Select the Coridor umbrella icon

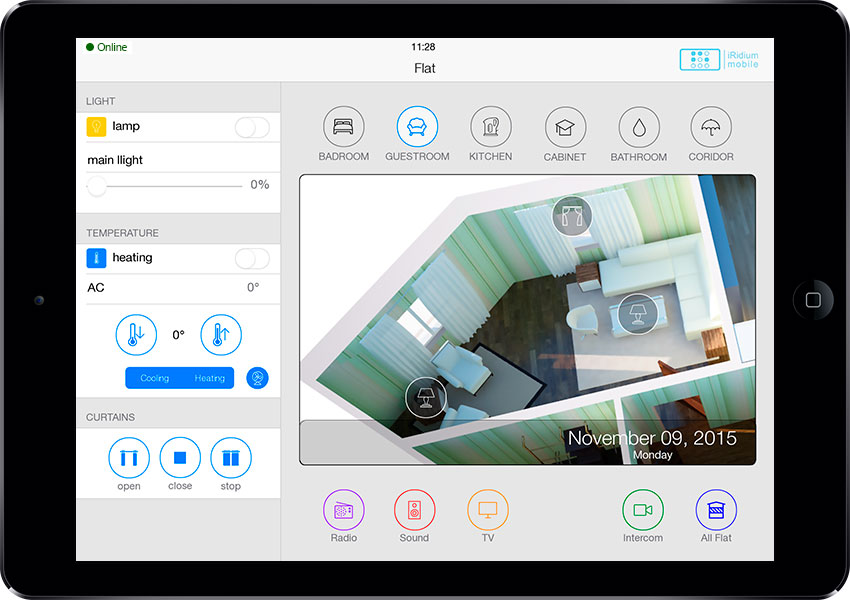(x=711, y=127)
